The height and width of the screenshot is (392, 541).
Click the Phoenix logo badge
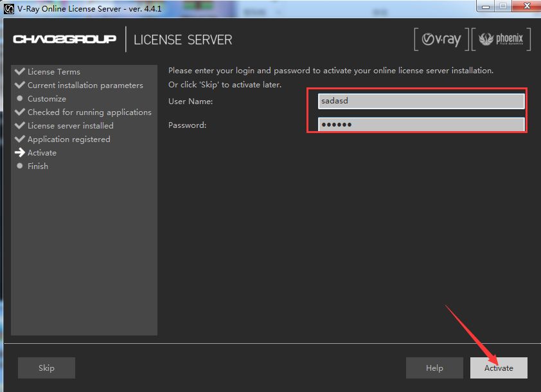click(501, 39)
